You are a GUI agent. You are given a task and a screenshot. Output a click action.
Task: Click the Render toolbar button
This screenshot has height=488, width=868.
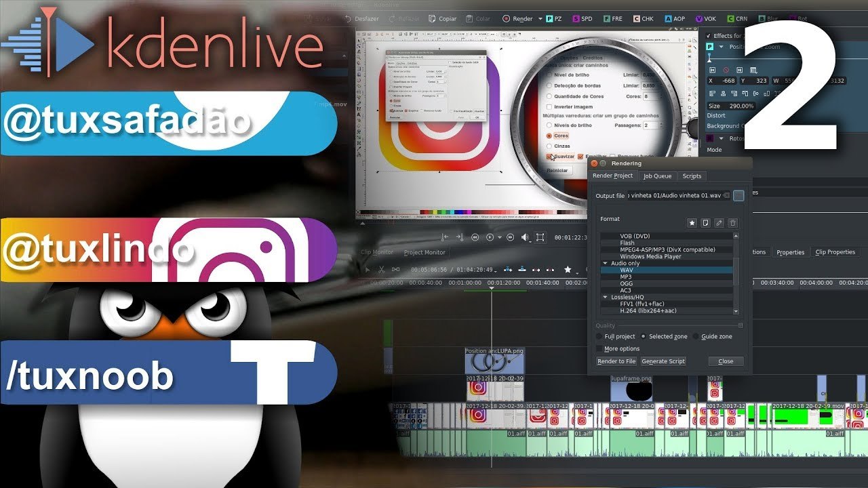pyautogui.click(x=517, y=19)
